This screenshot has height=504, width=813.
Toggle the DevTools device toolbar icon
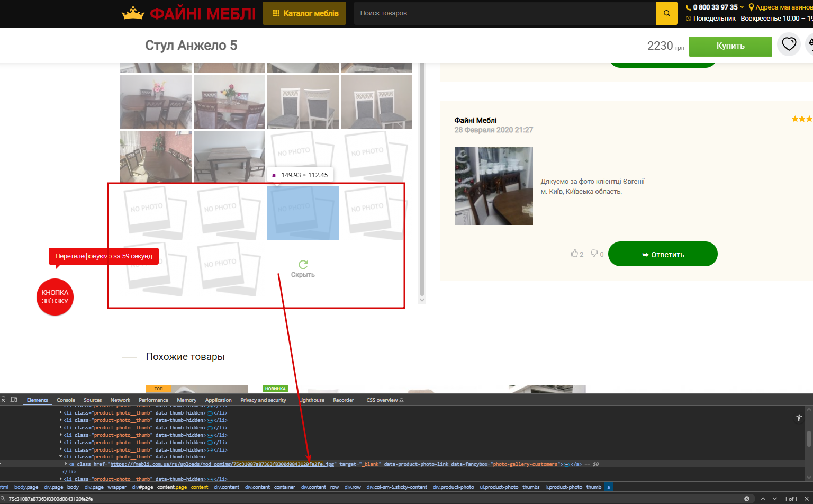14,400
